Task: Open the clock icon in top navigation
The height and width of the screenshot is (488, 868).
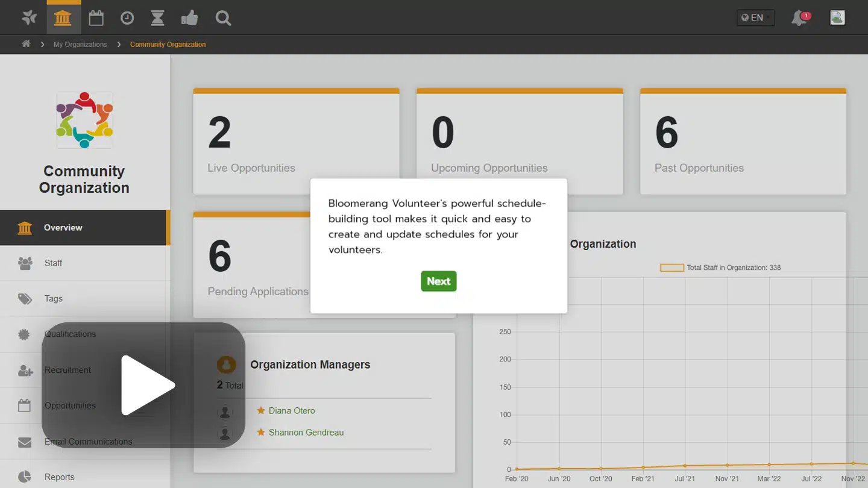Action: 127,18
